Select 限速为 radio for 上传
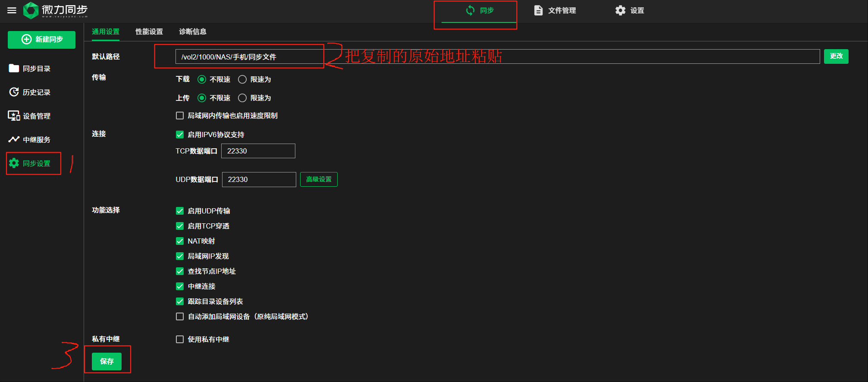The height and width of the screenshot is (382, 868). coord(242,98)
